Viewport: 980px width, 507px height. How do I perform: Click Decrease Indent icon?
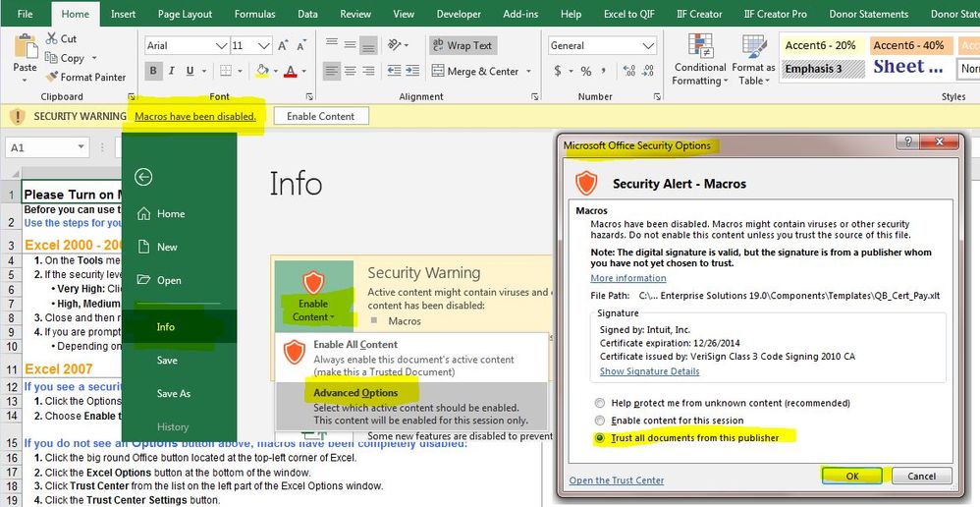pyautogui.click(x=394, y=71)
